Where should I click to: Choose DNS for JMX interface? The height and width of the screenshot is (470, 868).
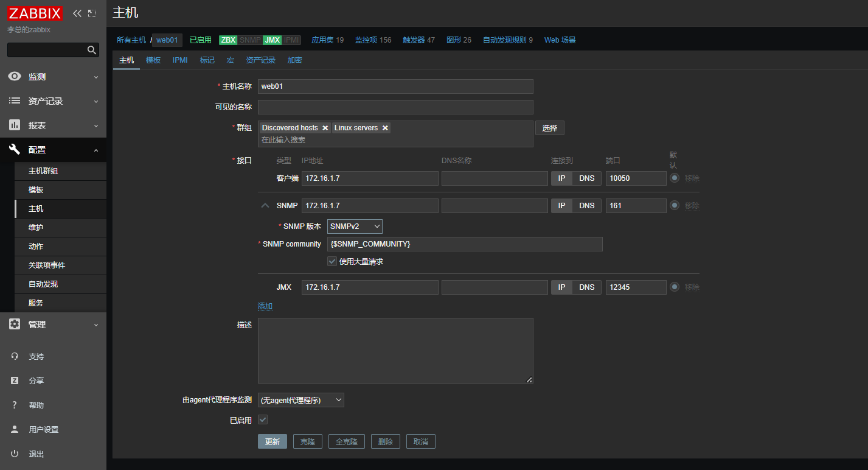[x=587, y=287]
